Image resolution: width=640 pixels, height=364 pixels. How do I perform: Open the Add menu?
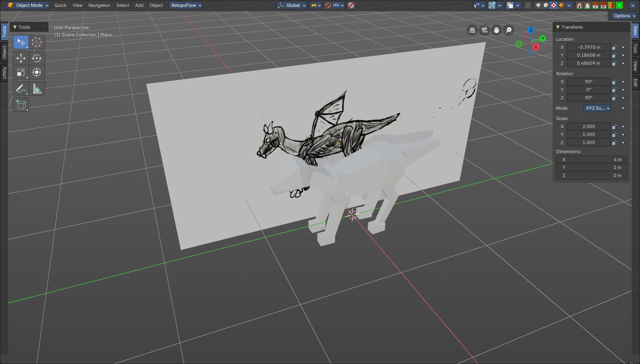pos(139,5)
